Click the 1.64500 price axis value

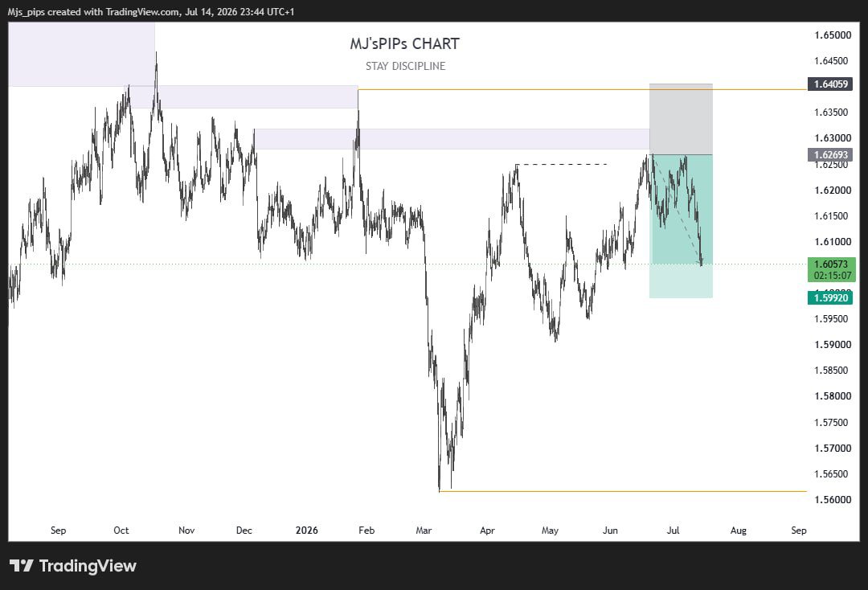[x=830, y=61]
